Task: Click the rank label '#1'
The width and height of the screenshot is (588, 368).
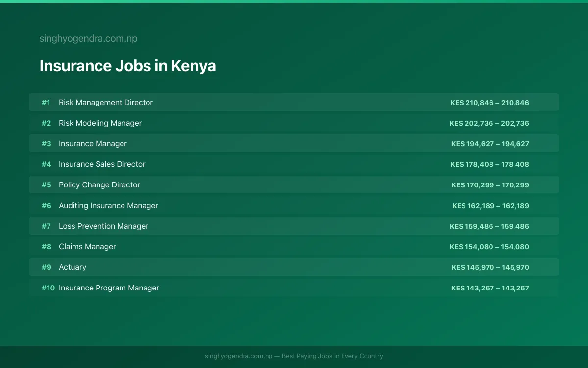Action: click(46, 103)
